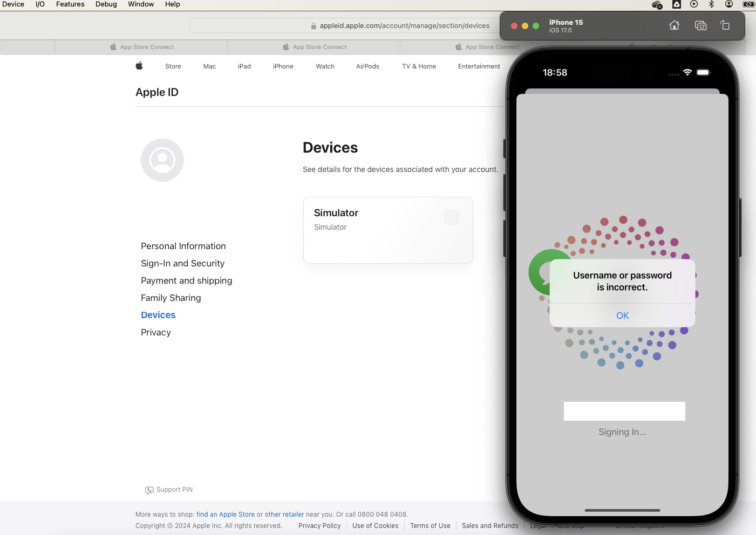This screenshot has height=535, width=756.
Task: Open AirPods in Apple navigation
Action: pyautogui.click(x=367, y=66)
